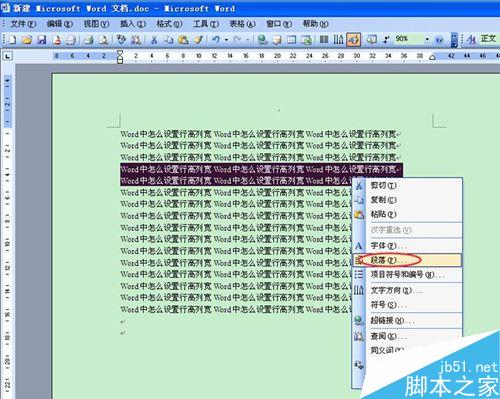Click the tab-stop type selector on ruler
Screen dimensions: 500x399
pos(7,56)
